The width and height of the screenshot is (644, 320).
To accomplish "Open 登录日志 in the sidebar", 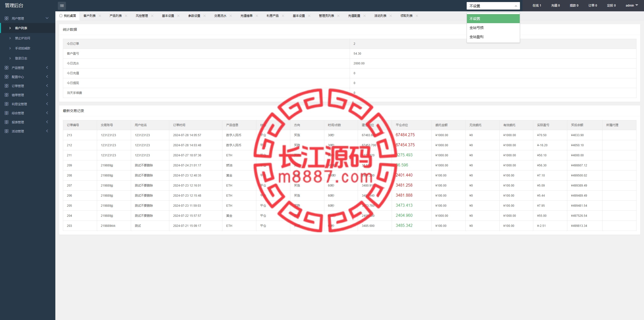I will click(28, 58).
